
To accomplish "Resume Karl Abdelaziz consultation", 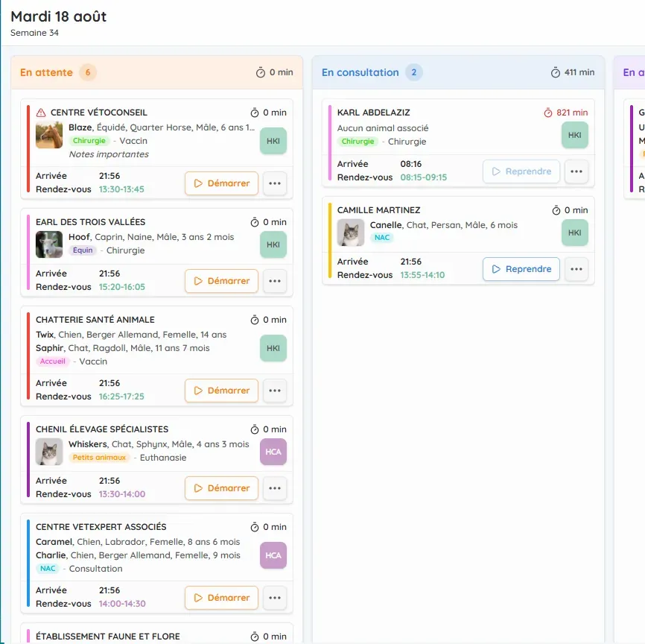I will click(521, 171).
